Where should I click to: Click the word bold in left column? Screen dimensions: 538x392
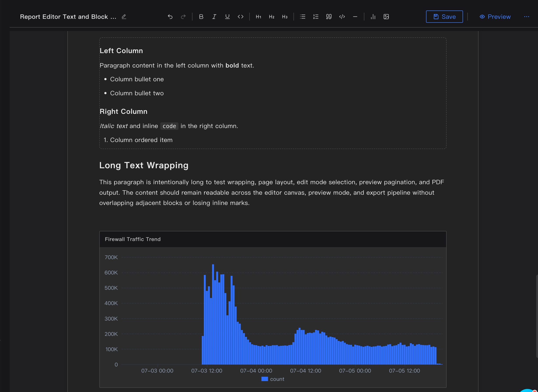(x=232, y=66)
